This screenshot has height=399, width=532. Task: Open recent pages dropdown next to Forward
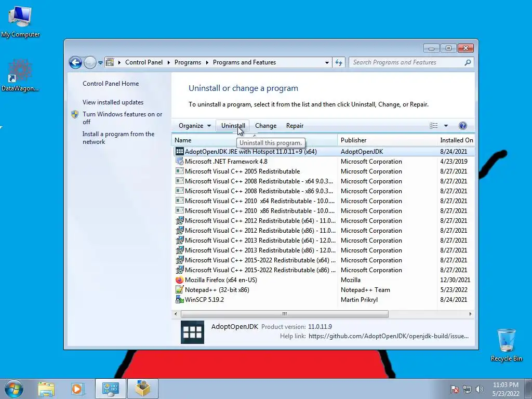tap(100, 63)
